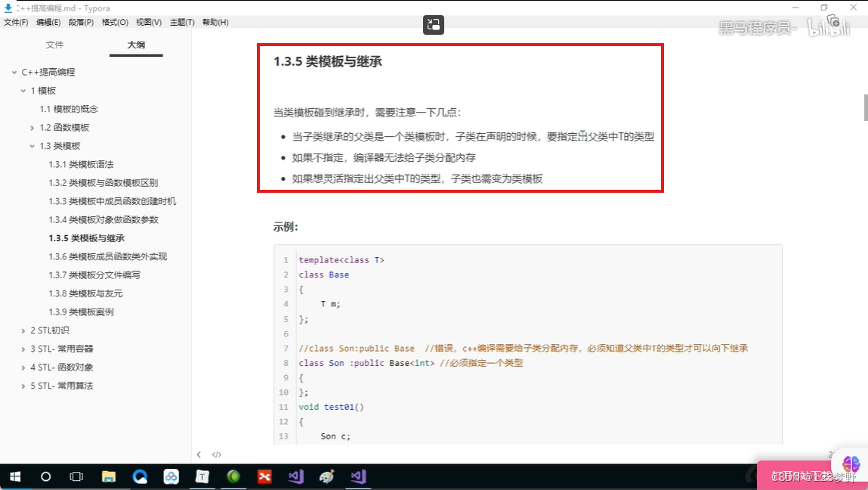Switch to the 文件 sidebar tab

tap(54, 45)
